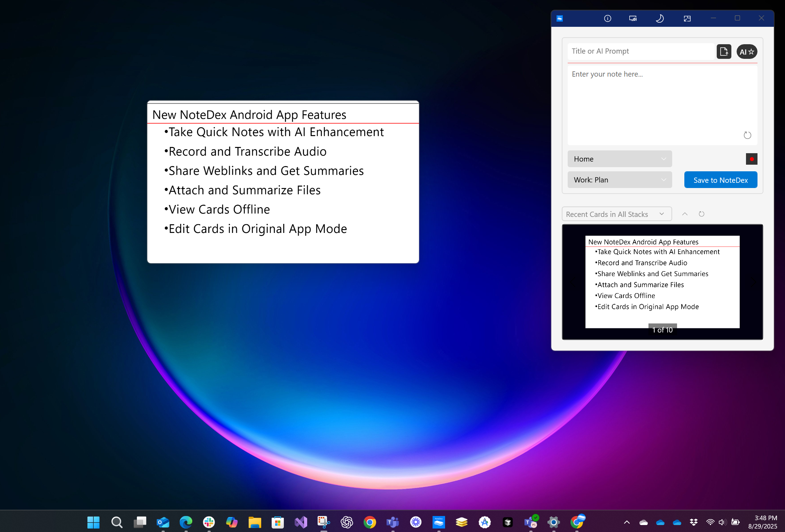785x532 pixels.
Task: Show hidden system tray icons
Action: [627, 522]
